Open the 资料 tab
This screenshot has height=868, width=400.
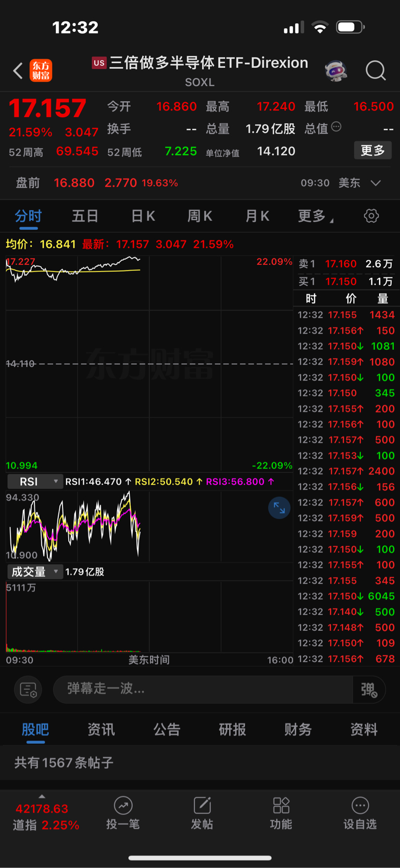pyautogui.click(x=364, y=729)
